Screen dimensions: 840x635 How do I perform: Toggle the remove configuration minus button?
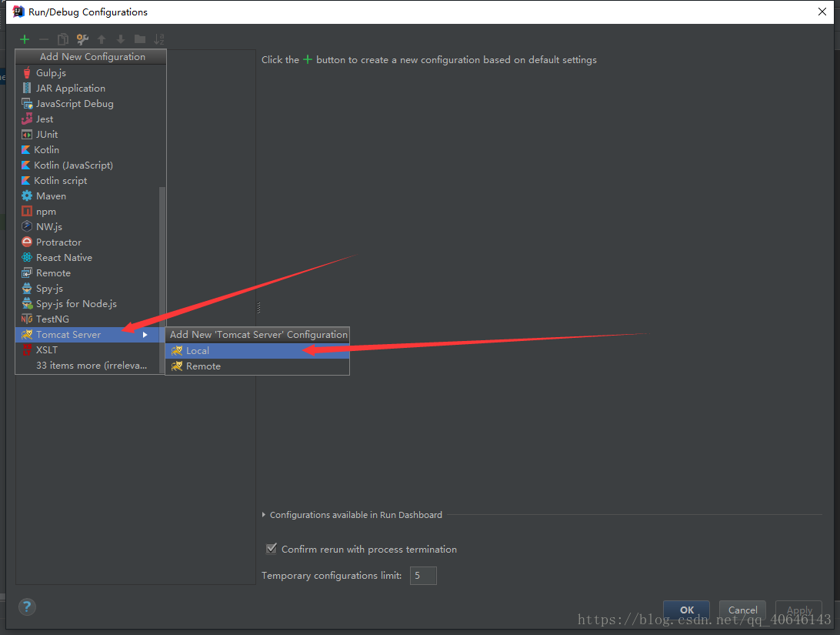44,39
